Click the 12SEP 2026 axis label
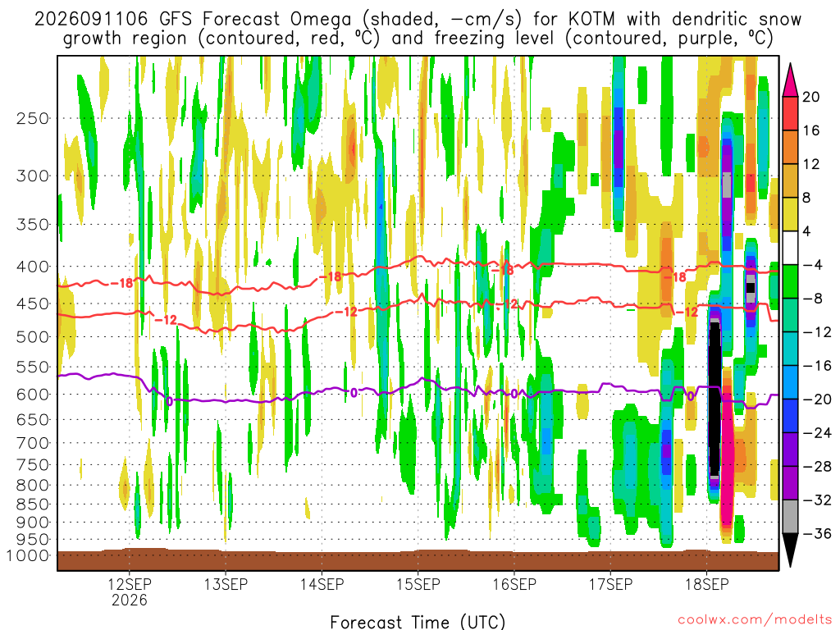 tap(129, 591)
